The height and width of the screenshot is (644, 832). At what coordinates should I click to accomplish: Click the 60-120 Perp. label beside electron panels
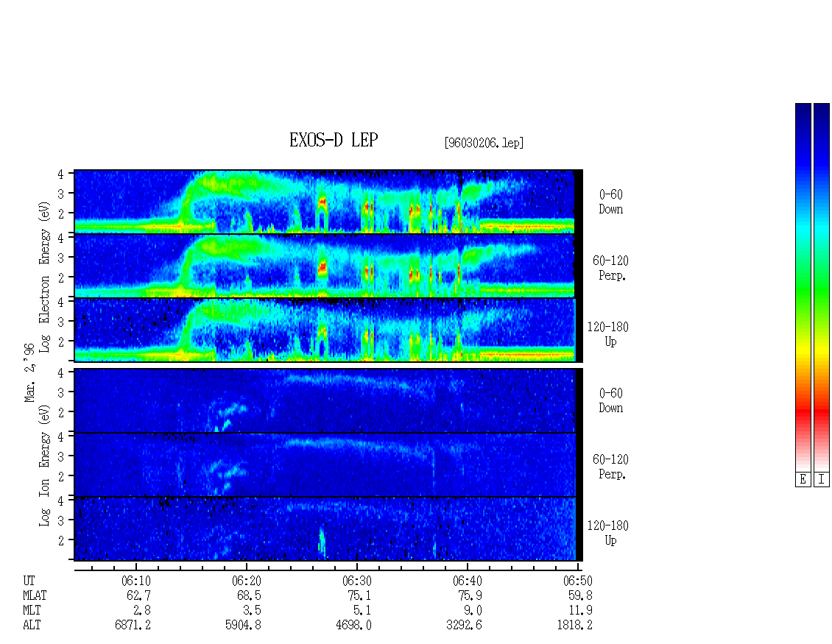610,268
